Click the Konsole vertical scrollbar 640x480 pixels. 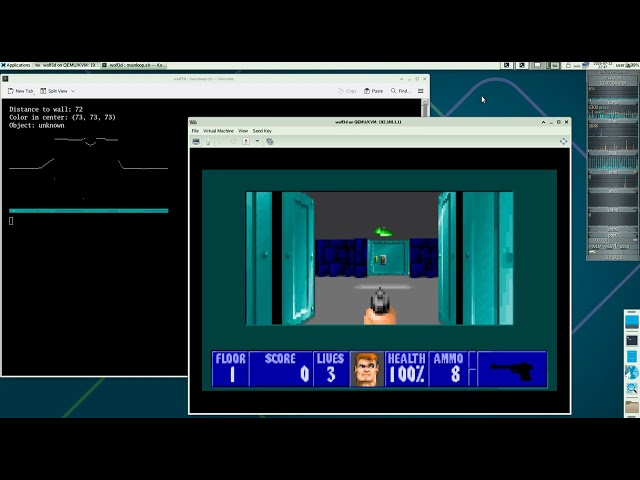[x=425, y=108]
